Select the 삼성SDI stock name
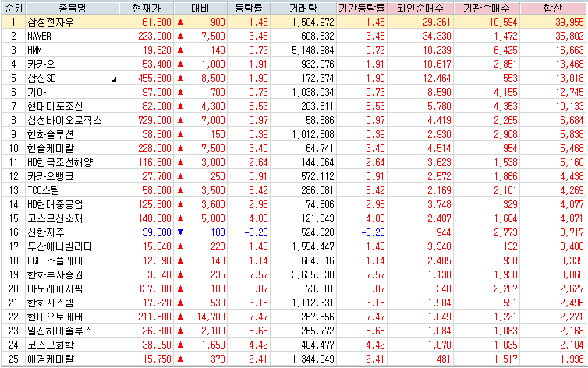 (x=43, y=78)
